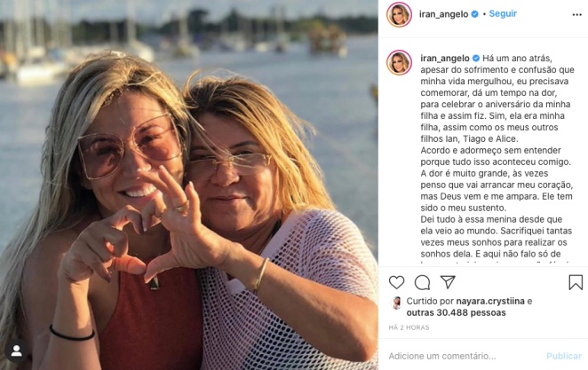This screenshot has height=370, width=588.
Task: Follow the account with the Seguir button
Action: coord(503,14)
